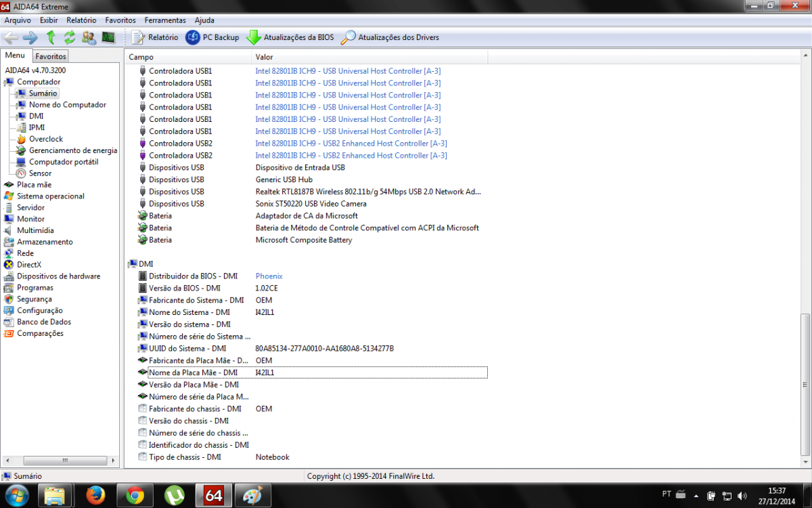Click right pane scrollbar up arrow
The height and width of the screenshot is (508, 812).
(805, 55)
